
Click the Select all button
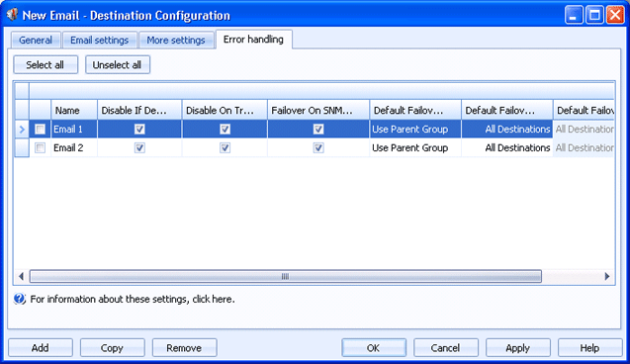45,64
